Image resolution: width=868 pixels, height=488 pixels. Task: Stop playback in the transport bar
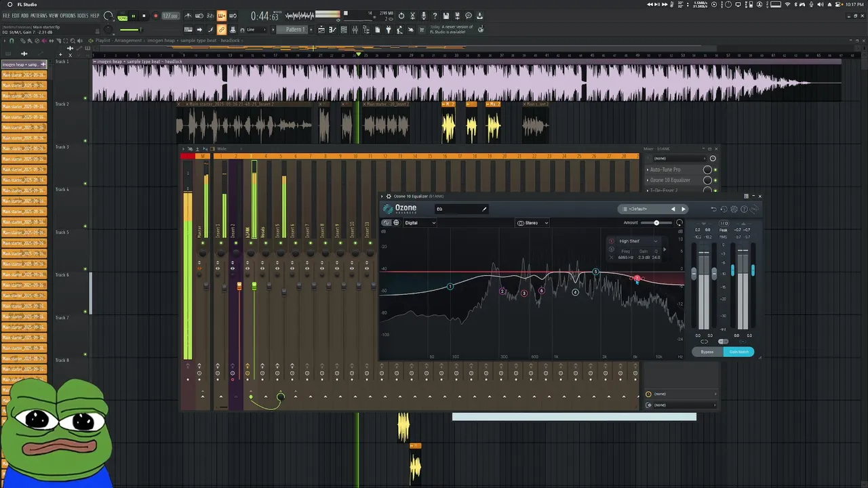pyautogui.click(x=144, y=16)
